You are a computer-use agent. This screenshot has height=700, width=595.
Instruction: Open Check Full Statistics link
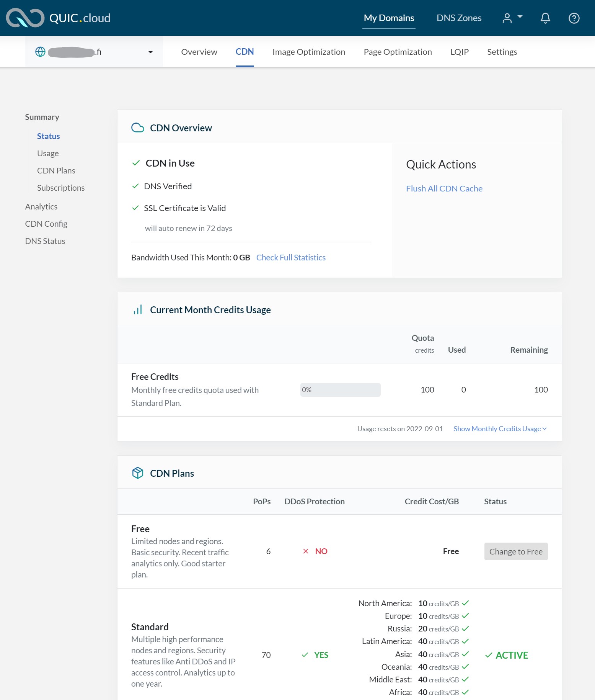[x=291, y=258]
